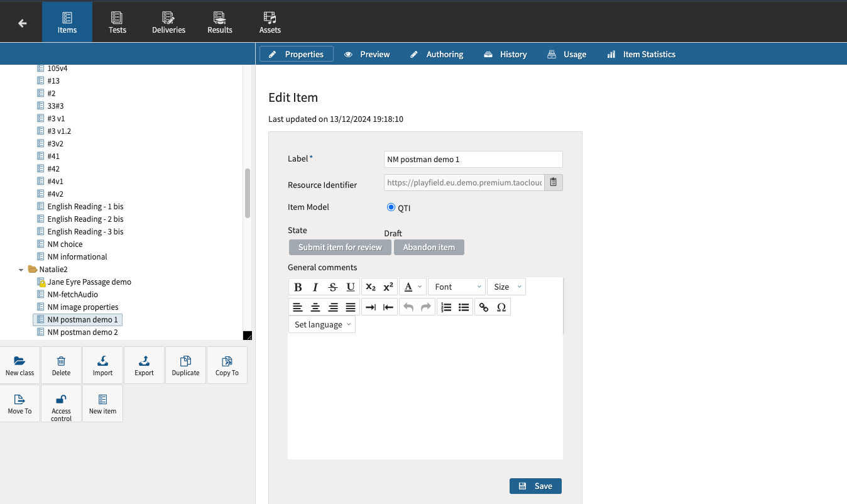Image resolution: width=847 pixels, height=504 pixels.
Task: Open the Deliveries section
Action: coord(168,21)
